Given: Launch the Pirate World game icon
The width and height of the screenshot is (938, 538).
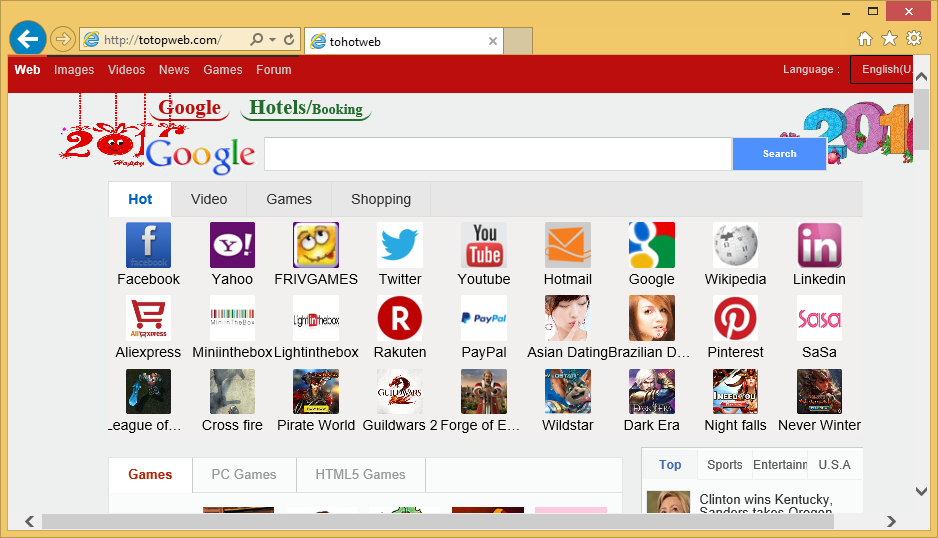Looking at the screenshot, I should tap(316, 391).
